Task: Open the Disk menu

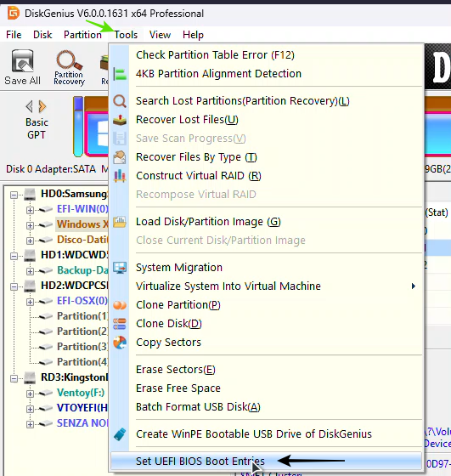Action: [42, 35]
